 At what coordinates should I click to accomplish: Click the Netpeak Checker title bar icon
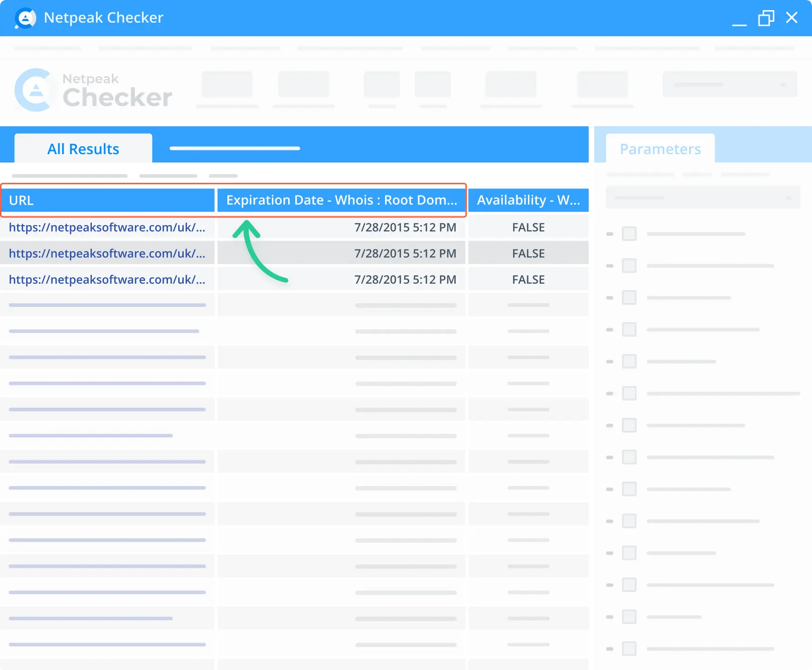25,18
